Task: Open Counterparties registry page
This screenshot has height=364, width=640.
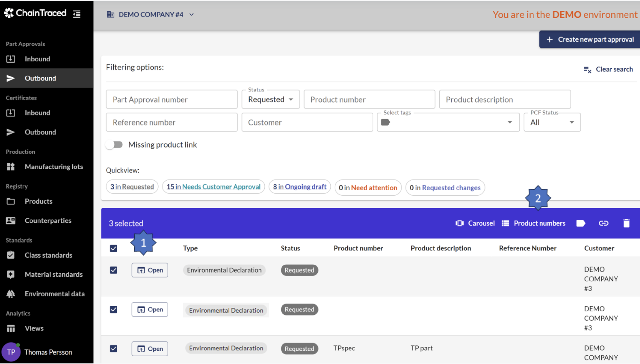Action: pyautogui.click(x=48, y=220)
